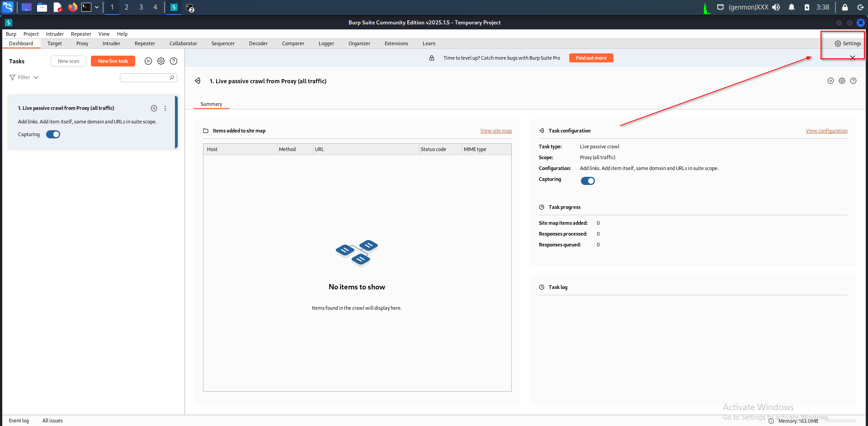868x426 pixels.
Task: Open gear icon in task details header
Action: click(842, 81)
